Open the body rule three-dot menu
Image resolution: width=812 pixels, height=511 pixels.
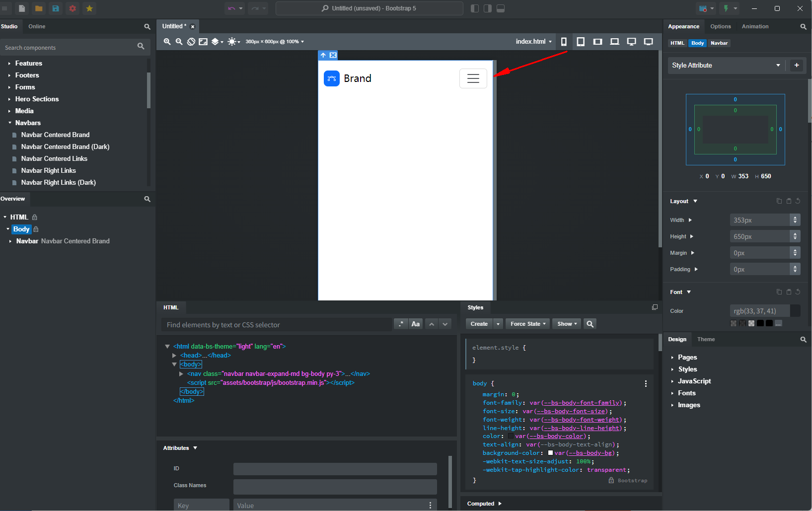click(x=646, y=383)
